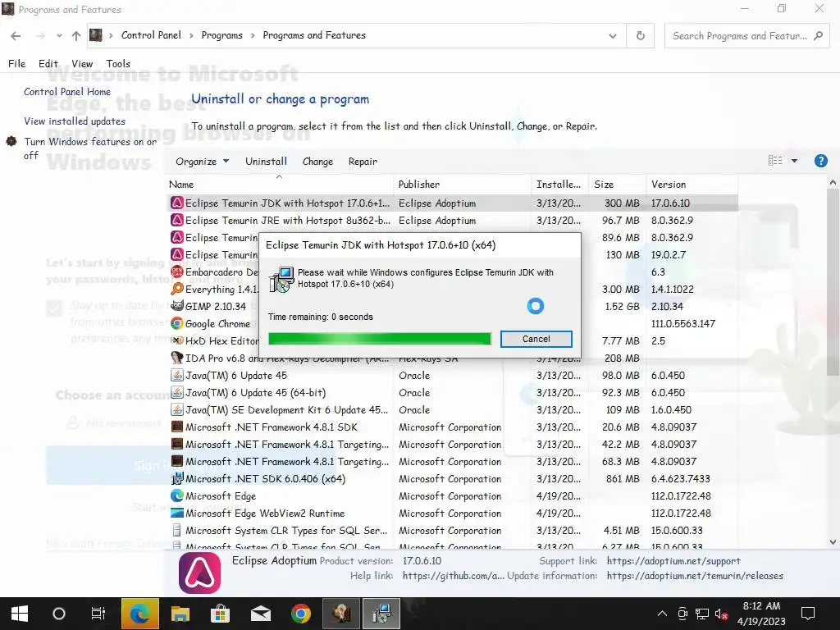This screenshot has height=630, width=840.
Task: Open Control Panel Home link
Action: pyautogui.click(x=67, y=92)
